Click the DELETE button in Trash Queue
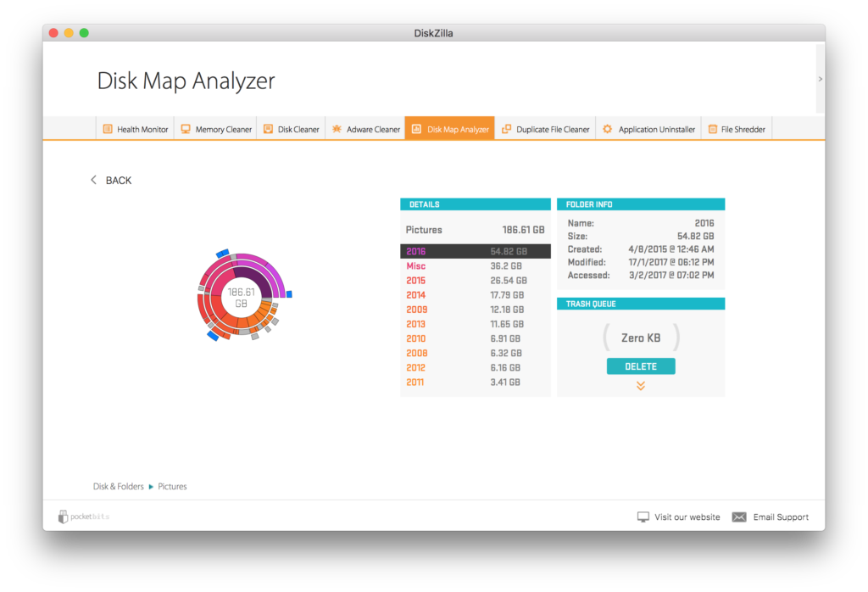 [x=641, y=366]
